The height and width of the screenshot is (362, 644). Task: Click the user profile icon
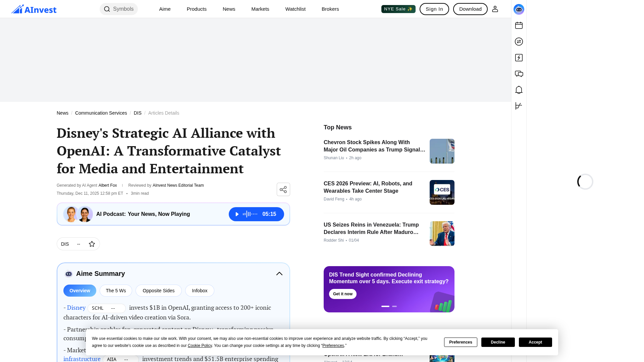point(495,9)
